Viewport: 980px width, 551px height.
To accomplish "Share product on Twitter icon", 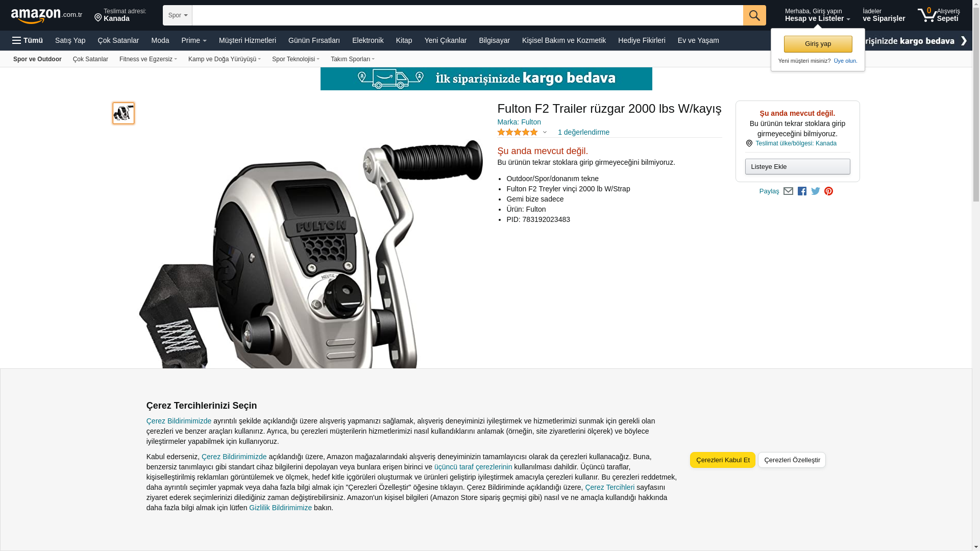I will tap(816, 191).
